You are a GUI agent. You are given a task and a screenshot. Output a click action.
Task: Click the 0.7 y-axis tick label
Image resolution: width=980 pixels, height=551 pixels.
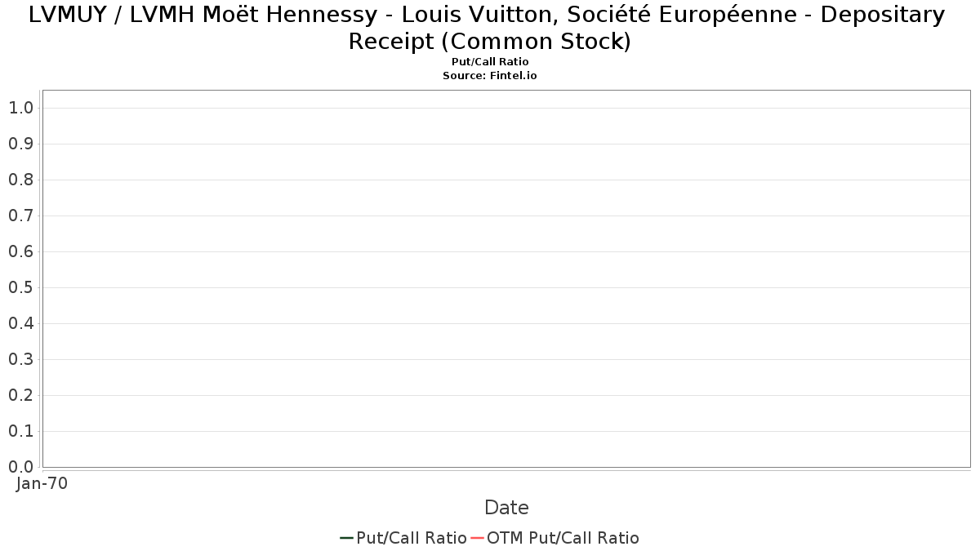[x=20, y=216]
